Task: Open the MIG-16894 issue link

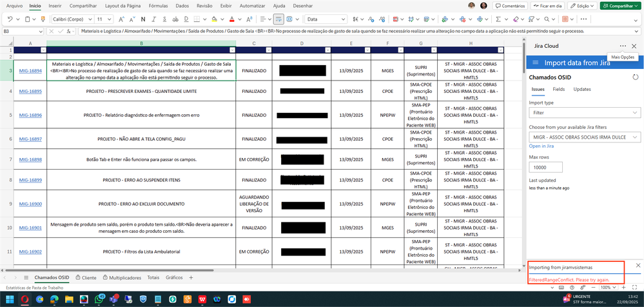Action: pyautogui.click(x=30, y=71)
